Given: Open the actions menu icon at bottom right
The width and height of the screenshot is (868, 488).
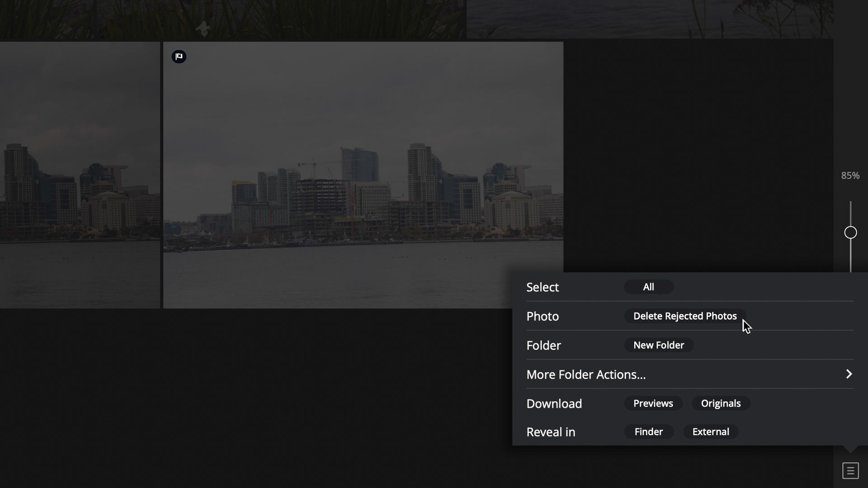Looking at the screenshot, I should pos(850,470).
